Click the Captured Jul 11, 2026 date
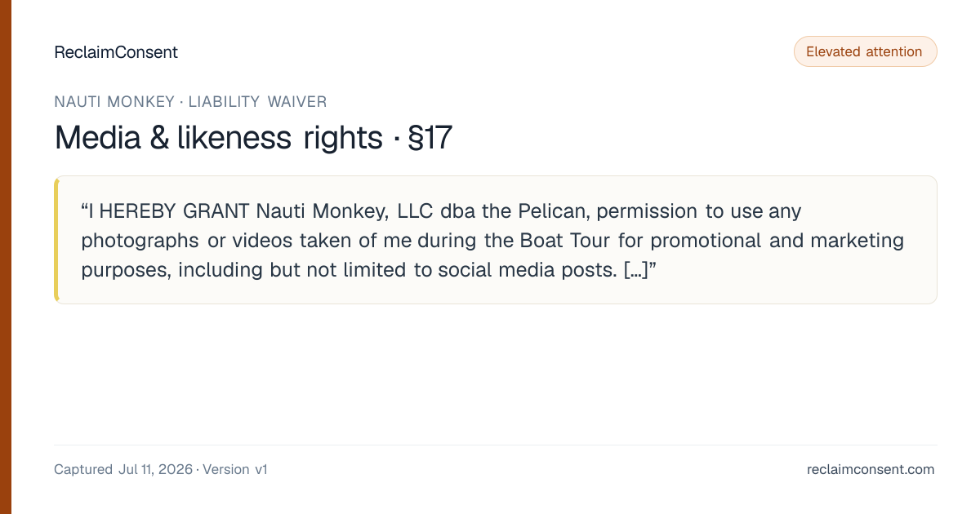Image resolution: width=980 pixels, height=514 pixels. click(123, 469)
